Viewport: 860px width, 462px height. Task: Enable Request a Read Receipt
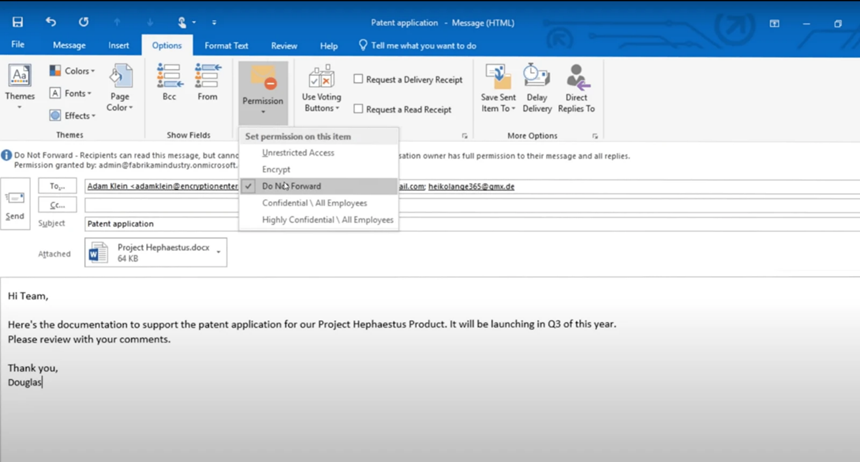click(358, 109)
